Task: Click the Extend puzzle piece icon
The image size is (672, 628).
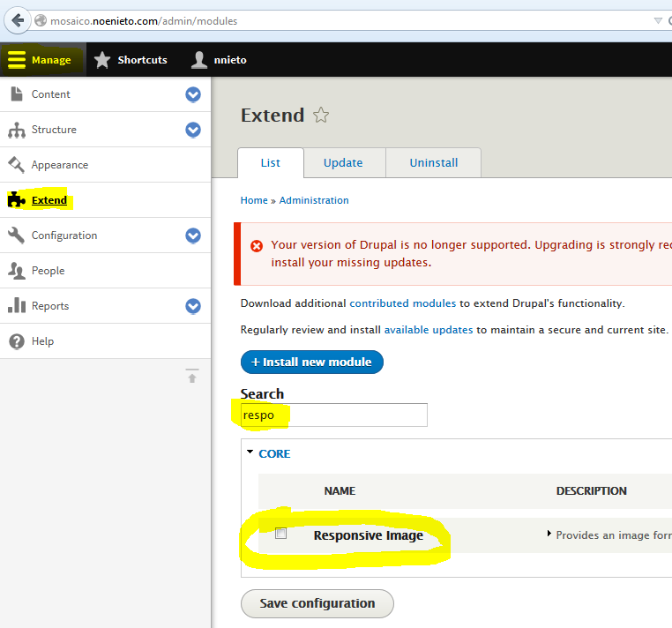Action: 16,199
